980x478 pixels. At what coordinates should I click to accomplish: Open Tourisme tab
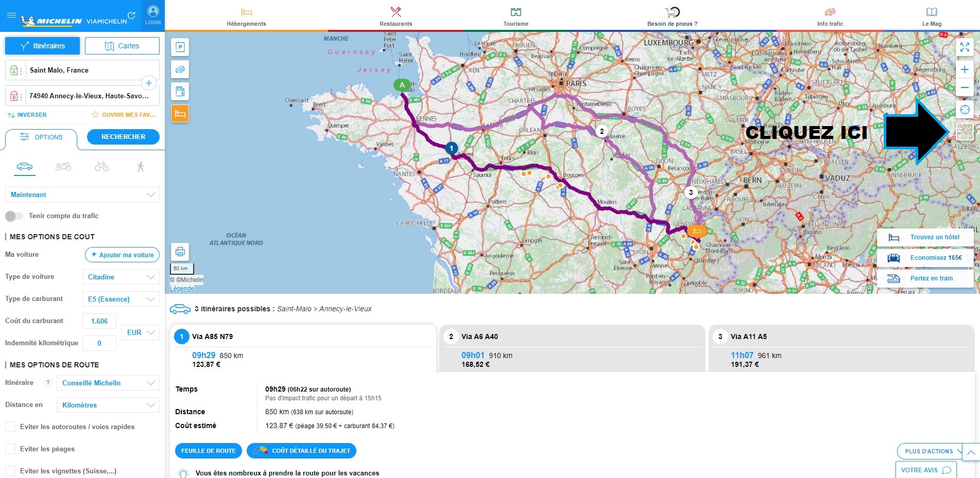click(x=516, y=16)
